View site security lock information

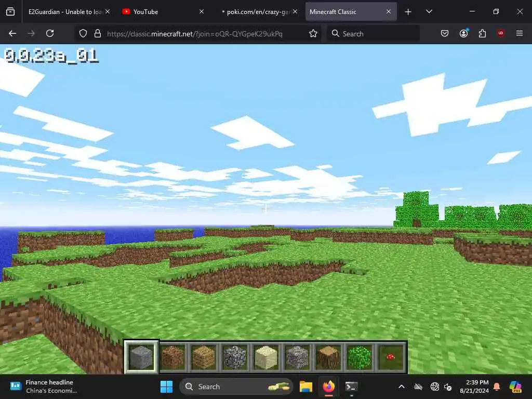coord(98,33)
